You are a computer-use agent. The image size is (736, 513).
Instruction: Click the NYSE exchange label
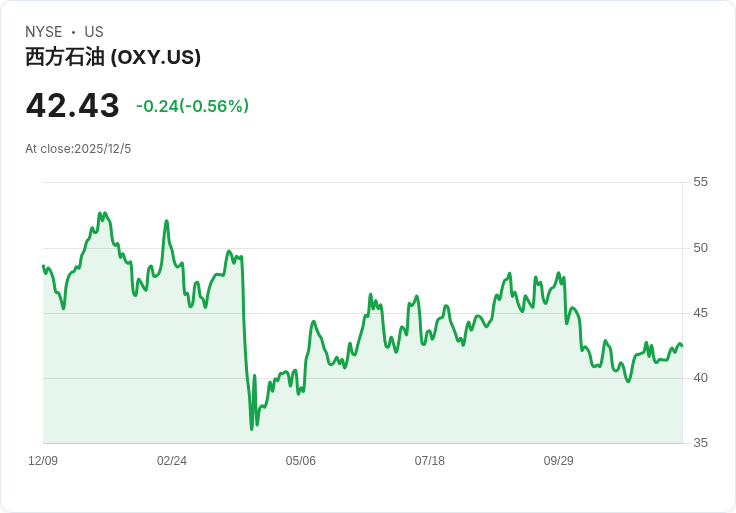(x=44, y=32)
